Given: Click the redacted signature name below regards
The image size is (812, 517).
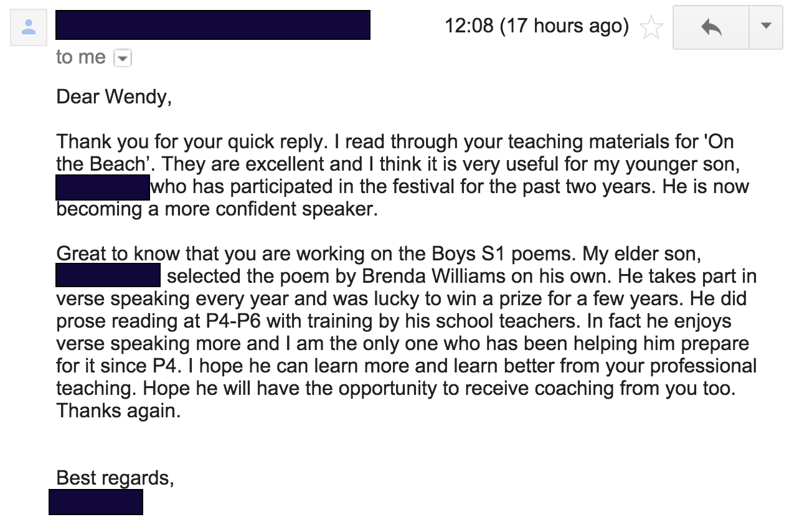Looking at the screenshot, I should [x=96, y=503].
